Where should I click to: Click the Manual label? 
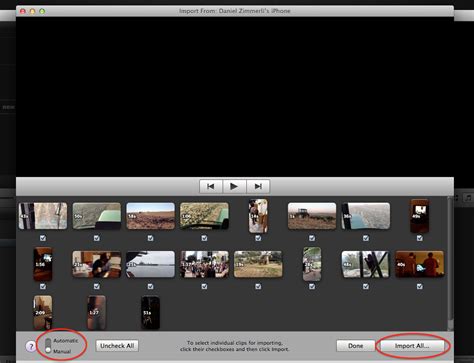click(x=62, y=351)
